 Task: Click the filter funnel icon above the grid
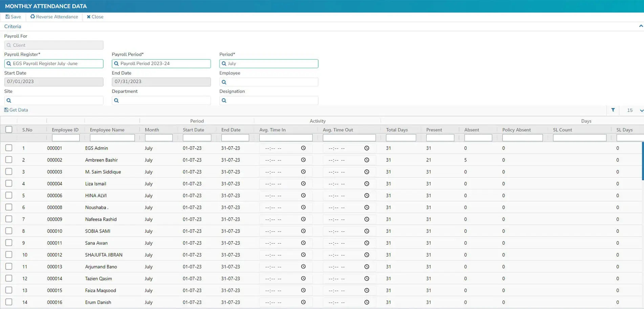point(613,110)
